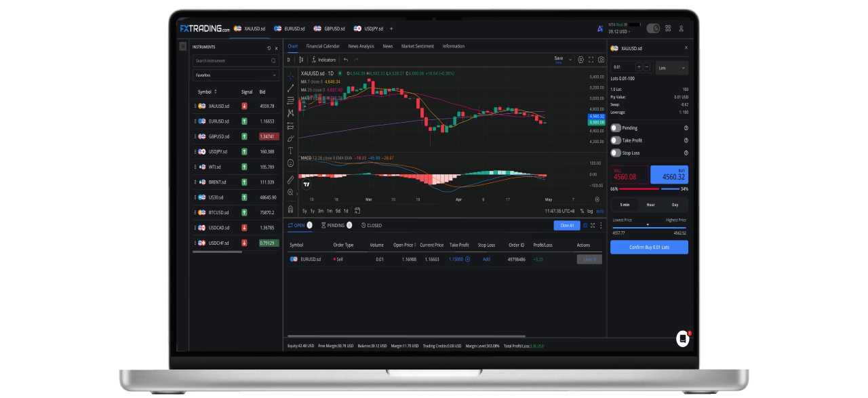Switch to Financial Calendar tab

(x=323, y=46)
